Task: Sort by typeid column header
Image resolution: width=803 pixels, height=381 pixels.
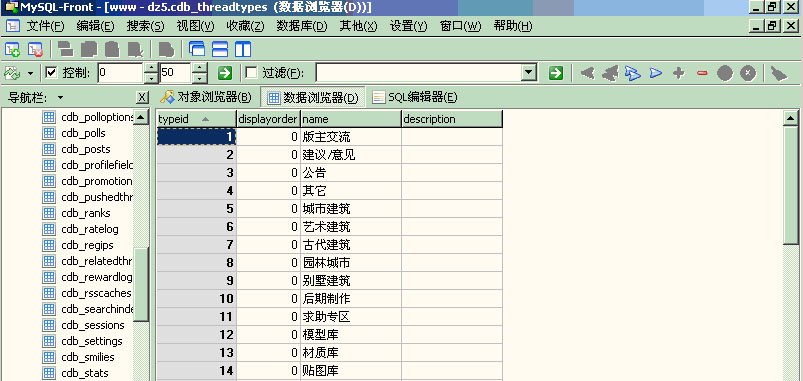Action: 196,119
